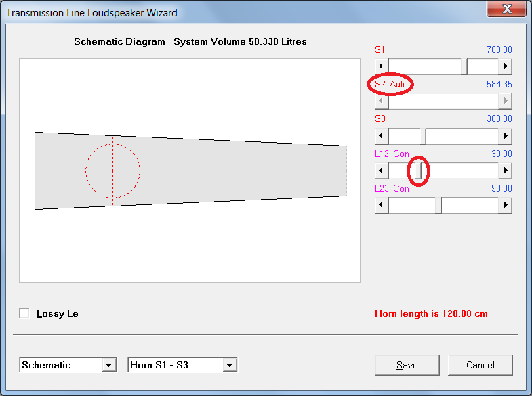The image size is (532, 396).
Task: Click the L12 Con slider left arrow
Action: point(382,171)
